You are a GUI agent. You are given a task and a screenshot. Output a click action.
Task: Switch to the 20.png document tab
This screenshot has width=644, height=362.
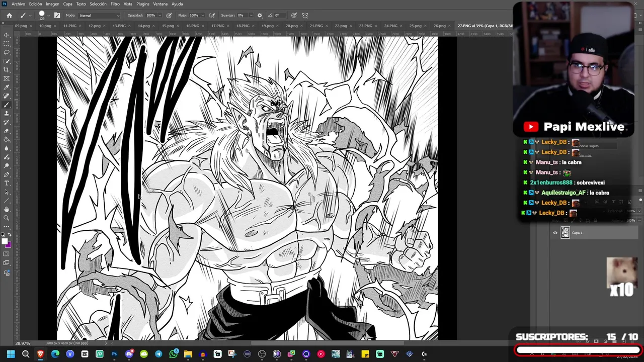tap(291, 26)
